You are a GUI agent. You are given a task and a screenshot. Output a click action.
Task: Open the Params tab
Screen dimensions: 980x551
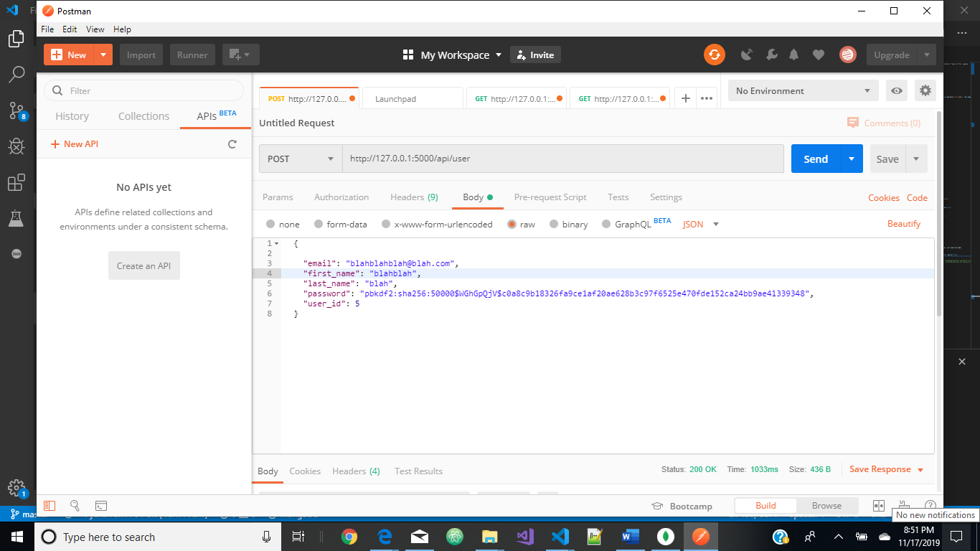(x=278, y=197)
